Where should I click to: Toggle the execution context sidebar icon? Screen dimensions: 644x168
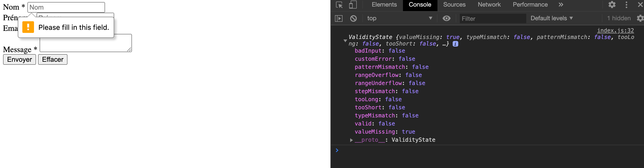(339, 18)
